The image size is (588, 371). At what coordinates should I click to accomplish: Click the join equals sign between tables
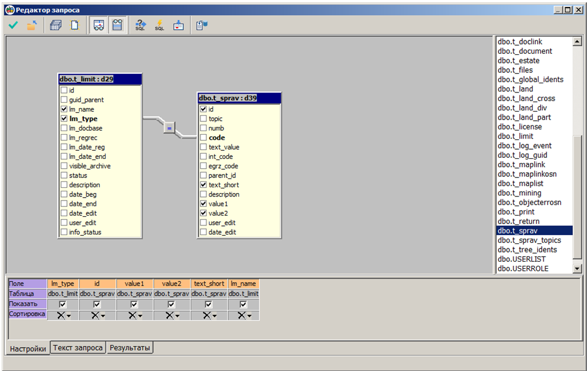tap(169, 128)
